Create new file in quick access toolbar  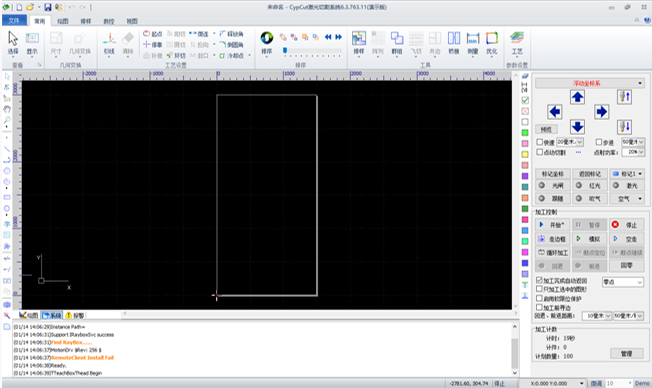pos(19,7)
